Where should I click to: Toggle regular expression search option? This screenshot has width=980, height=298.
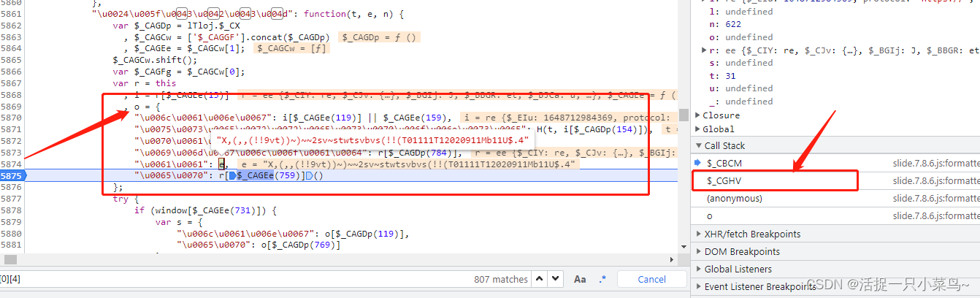(602, 279)
